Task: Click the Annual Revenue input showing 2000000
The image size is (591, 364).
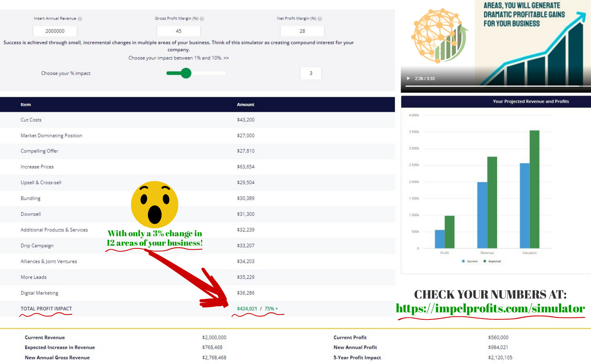Action: click(55, 31)
